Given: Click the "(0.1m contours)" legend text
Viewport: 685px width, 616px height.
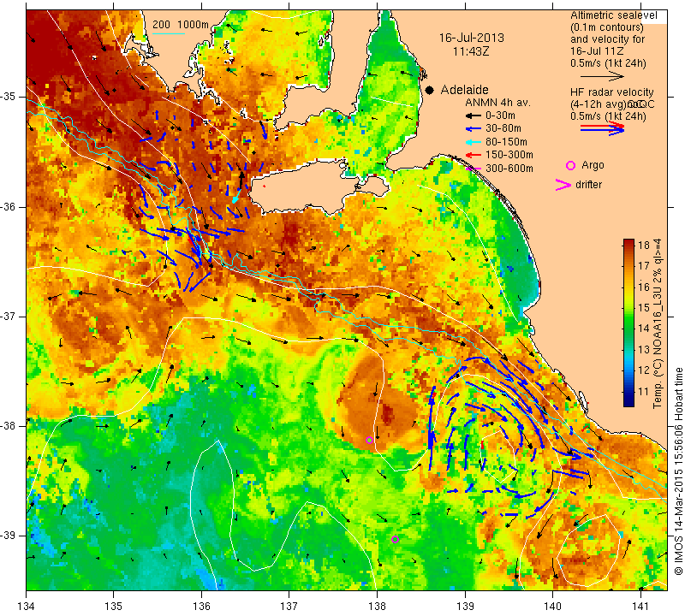Looking at the screenshot, I should click(607, 27).
